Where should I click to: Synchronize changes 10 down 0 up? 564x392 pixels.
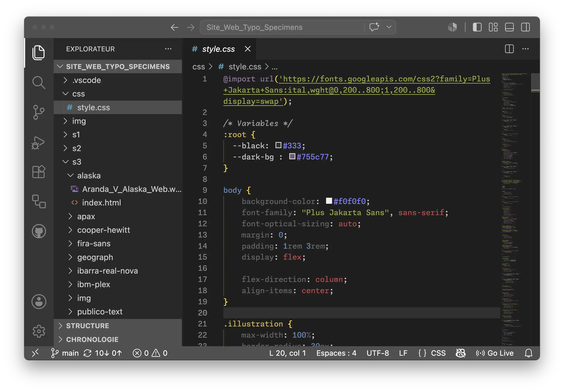point(103,353)
